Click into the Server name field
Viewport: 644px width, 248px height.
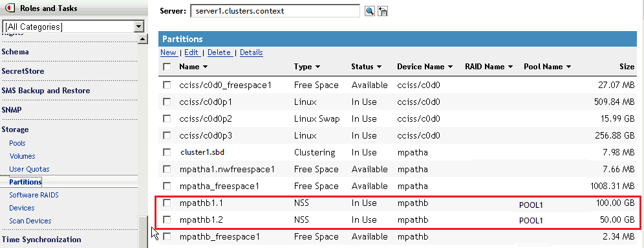coord(275,11)
